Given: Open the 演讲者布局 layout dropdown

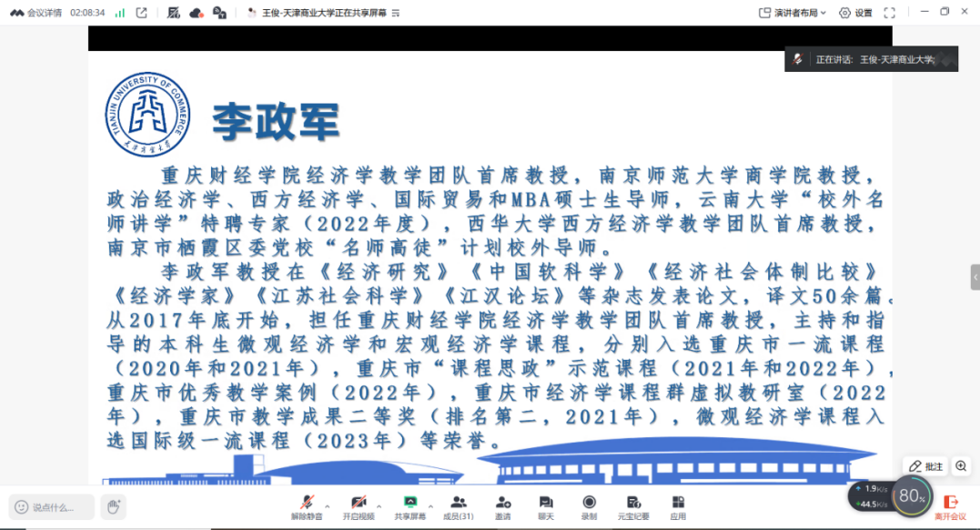Looking at the screenshot, I should point(793,13).
